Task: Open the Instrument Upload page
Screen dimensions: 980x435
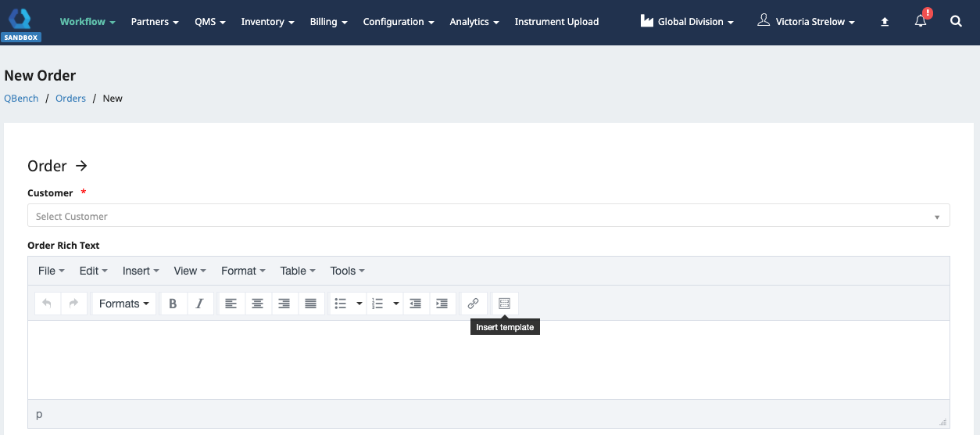Action: pos(556,22)
